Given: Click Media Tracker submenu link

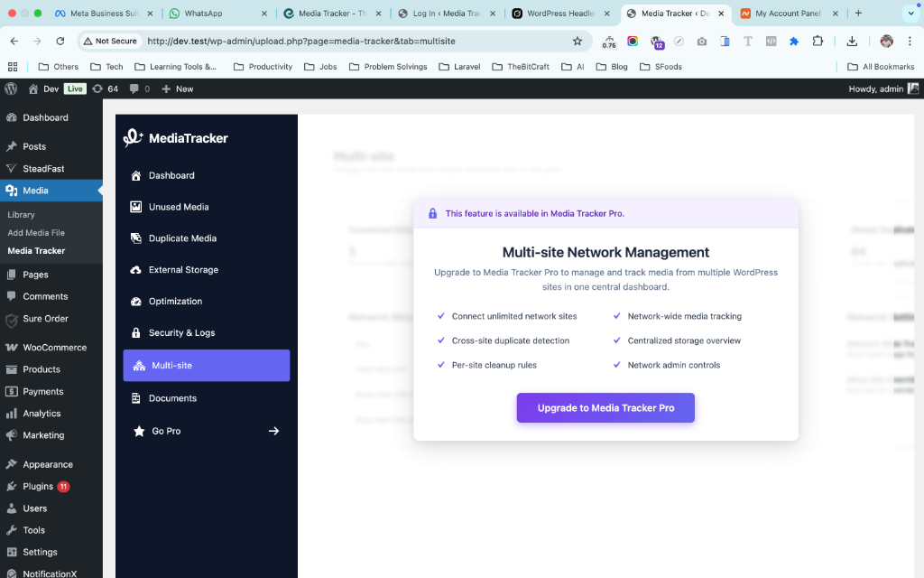Looking at the screenshot, I should tap(36, 251).
